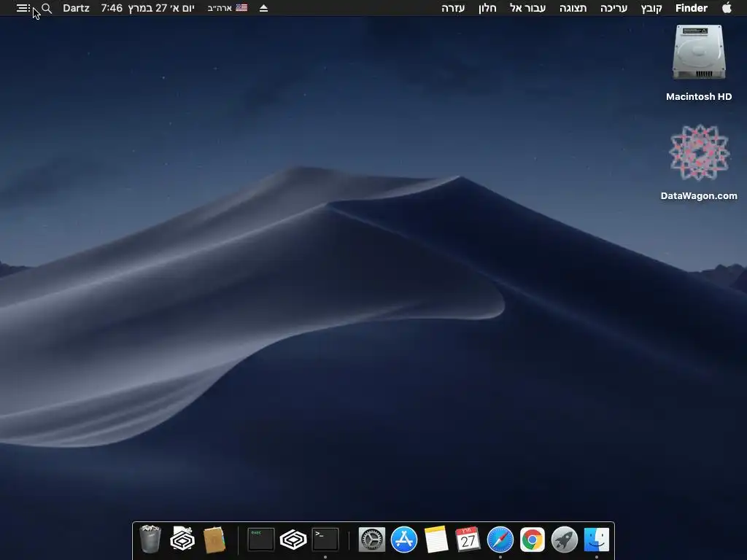Open the Notes app in Dock

[436, 540]
